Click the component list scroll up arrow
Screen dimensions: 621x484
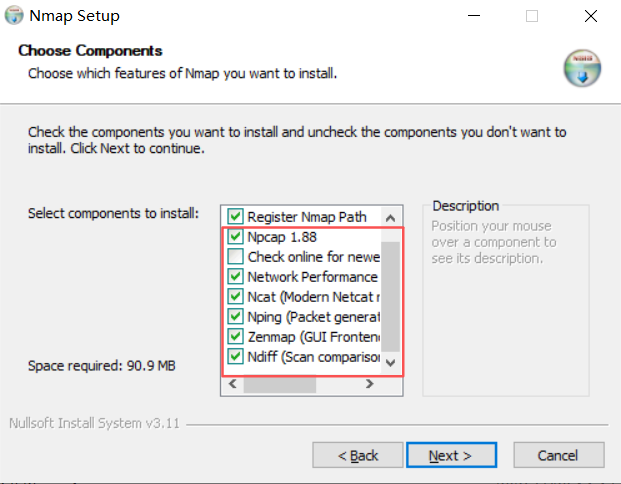click(391, 217)
